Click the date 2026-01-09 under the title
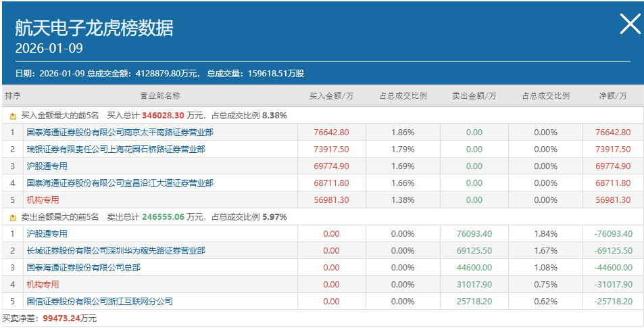Image resolution: width=644 pixels, height=328 pixels. click(x=49, y=48)
